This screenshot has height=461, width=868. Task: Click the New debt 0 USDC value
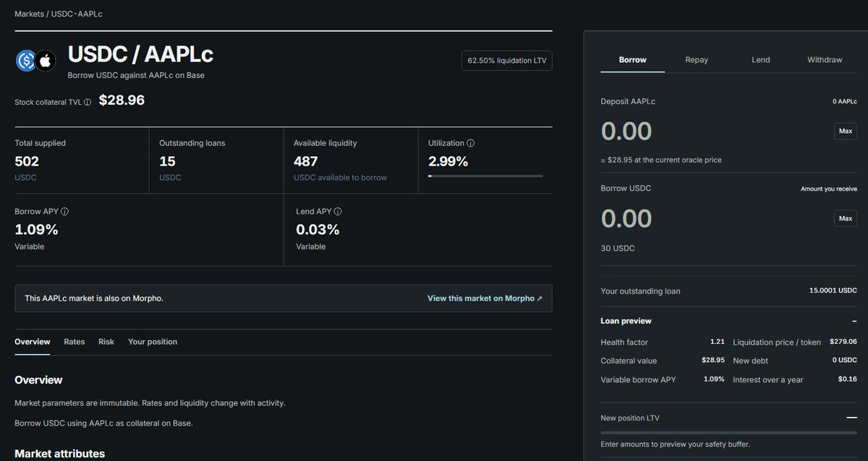(844, 360)
